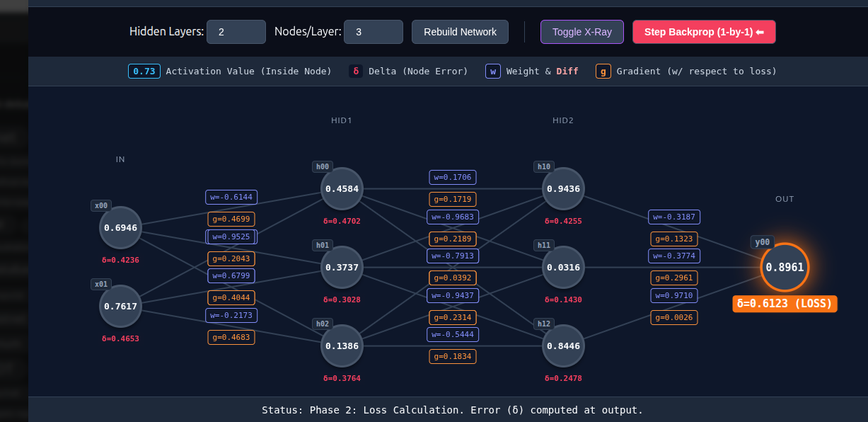Viewport: 868px width, 422px height.
Task: Click gradient label g=0.4699
Action: (x=231, y=219)
